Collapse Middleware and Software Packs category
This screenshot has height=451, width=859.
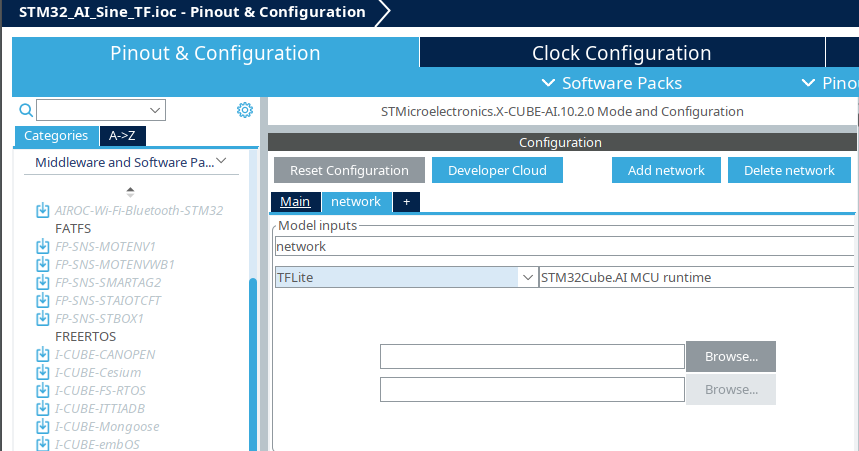221,161
